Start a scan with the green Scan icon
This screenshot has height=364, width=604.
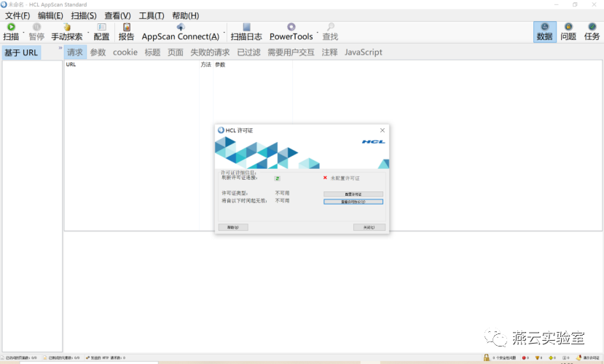coord(11,27)
